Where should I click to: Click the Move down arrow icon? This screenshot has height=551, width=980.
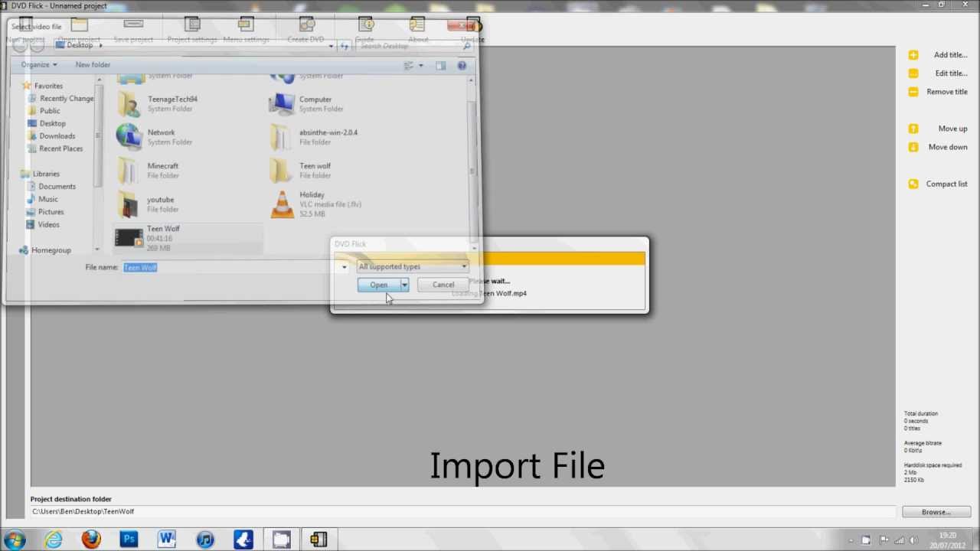click(913, 147)
